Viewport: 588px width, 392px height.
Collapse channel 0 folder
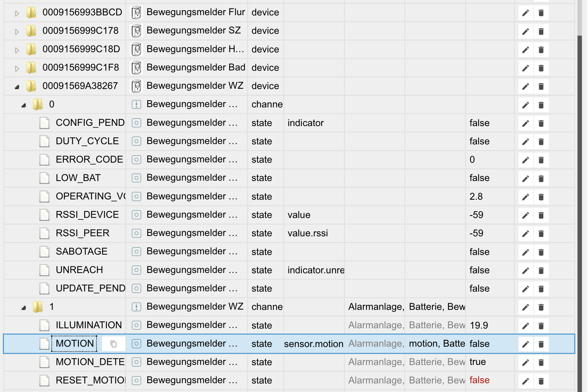(24, 105)
